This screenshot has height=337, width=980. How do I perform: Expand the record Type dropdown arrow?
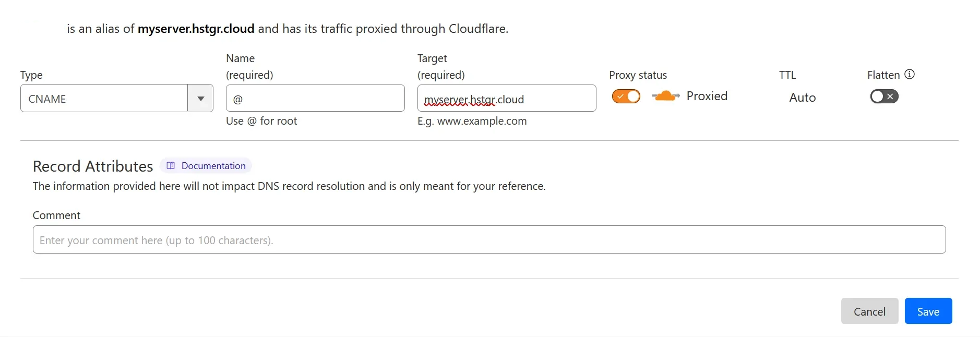pos(200,98)
